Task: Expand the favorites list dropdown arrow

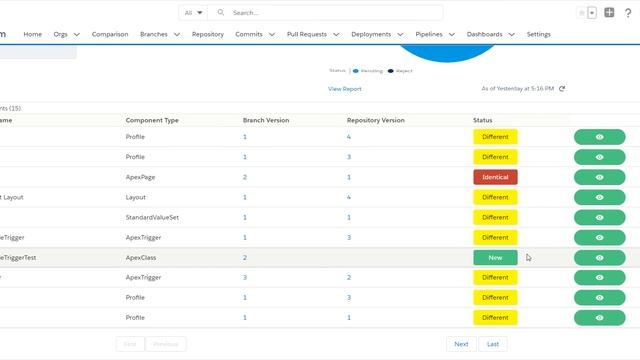Action: [x=592, y=13]
